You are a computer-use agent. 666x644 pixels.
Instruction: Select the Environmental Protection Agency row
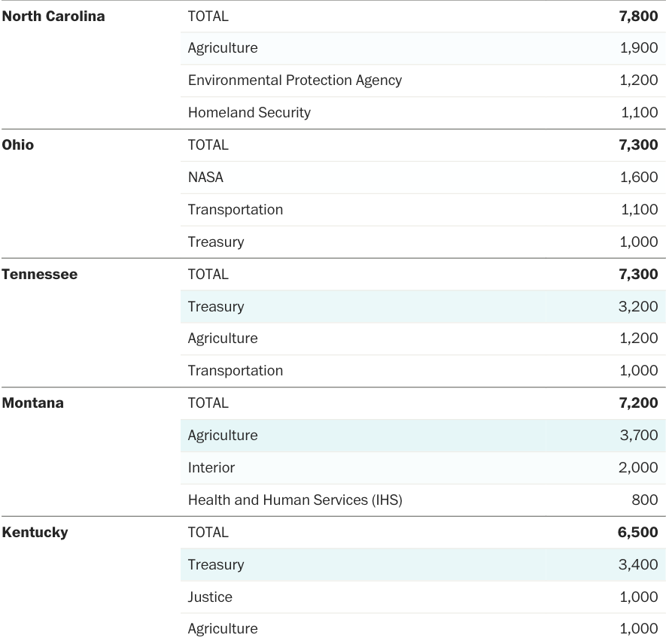[x=295, y=80]
